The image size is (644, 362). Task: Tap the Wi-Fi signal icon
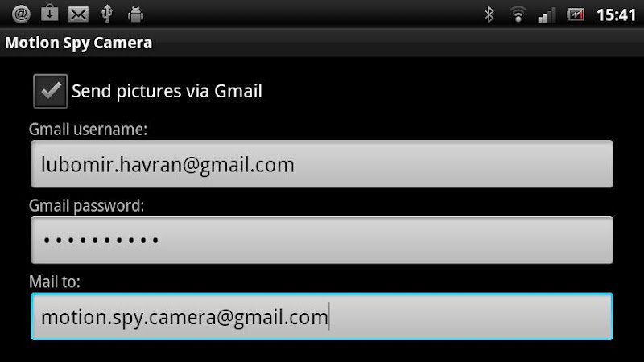pos(518,14)
